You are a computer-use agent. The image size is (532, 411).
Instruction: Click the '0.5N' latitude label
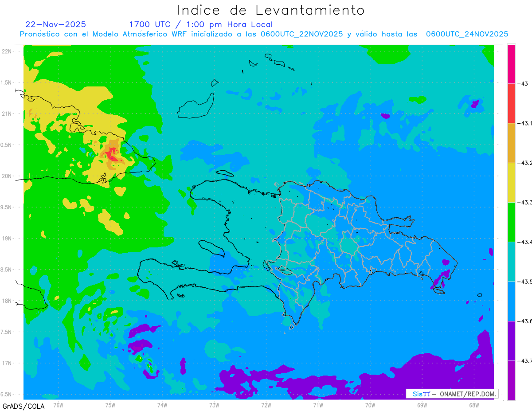tap(6, 145)
